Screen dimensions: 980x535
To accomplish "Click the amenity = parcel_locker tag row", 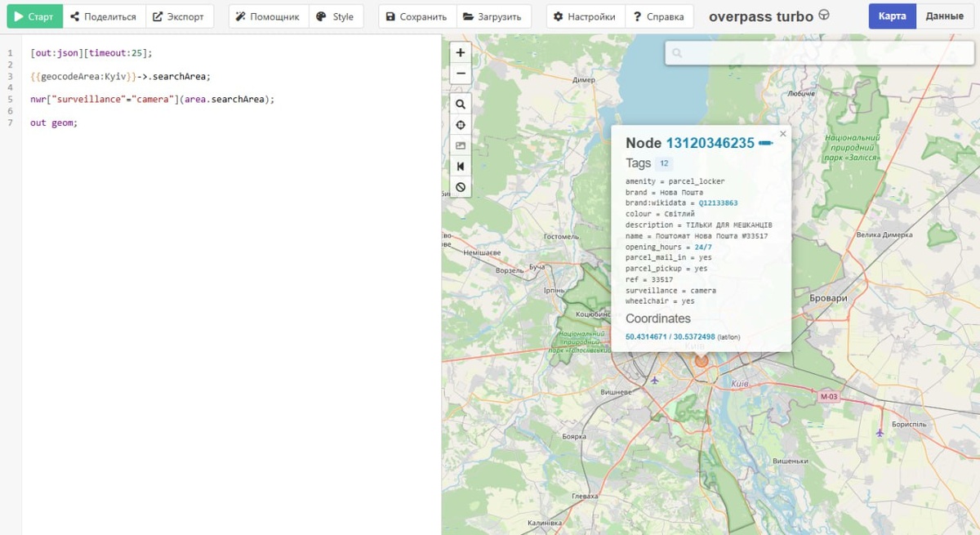I will 675,181.
